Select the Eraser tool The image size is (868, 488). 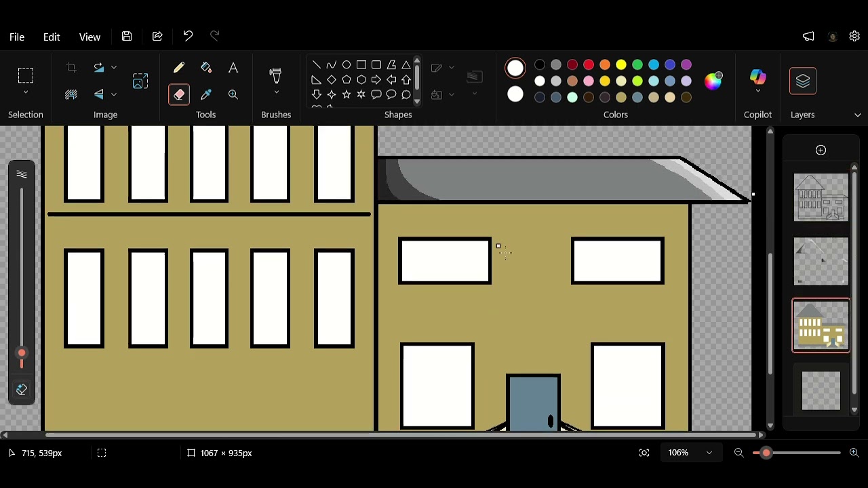click(179, 95)
